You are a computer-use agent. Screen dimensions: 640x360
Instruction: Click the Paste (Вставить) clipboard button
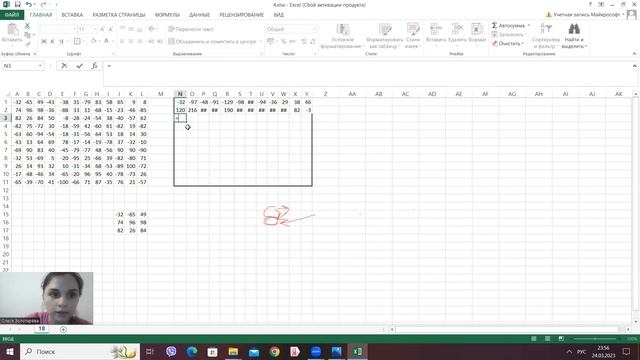point(12,33)
